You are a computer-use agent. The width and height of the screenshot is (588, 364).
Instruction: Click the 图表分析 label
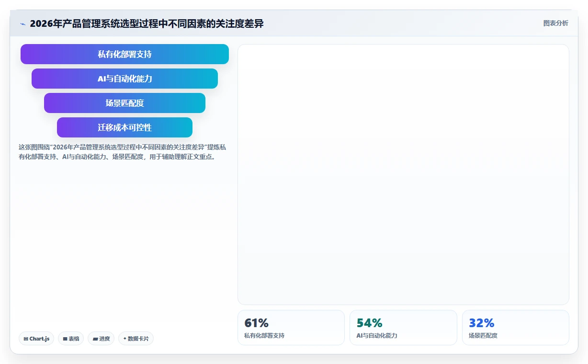[x=555, y=23]
